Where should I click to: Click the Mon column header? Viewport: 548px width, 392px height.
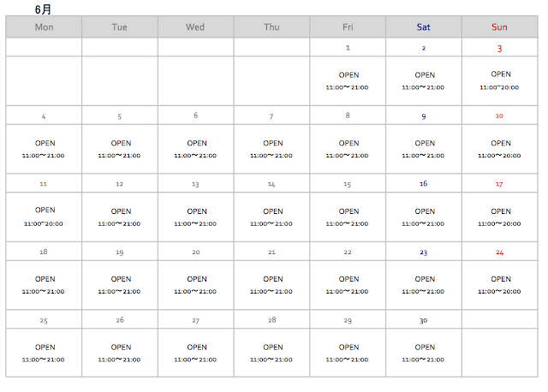45,27
